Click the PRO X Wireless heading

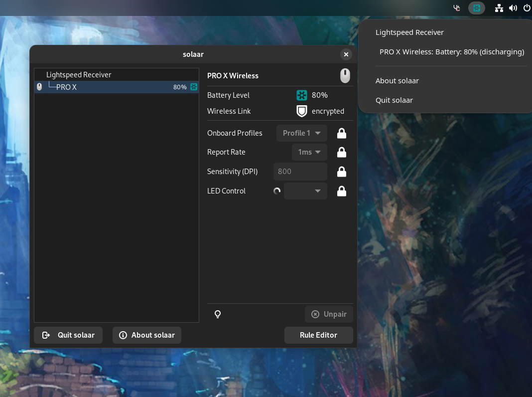(x=233, y=76)
